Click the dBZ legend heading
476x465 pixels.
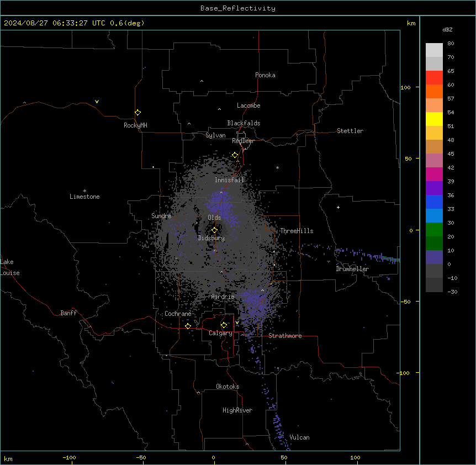[447, 29]
